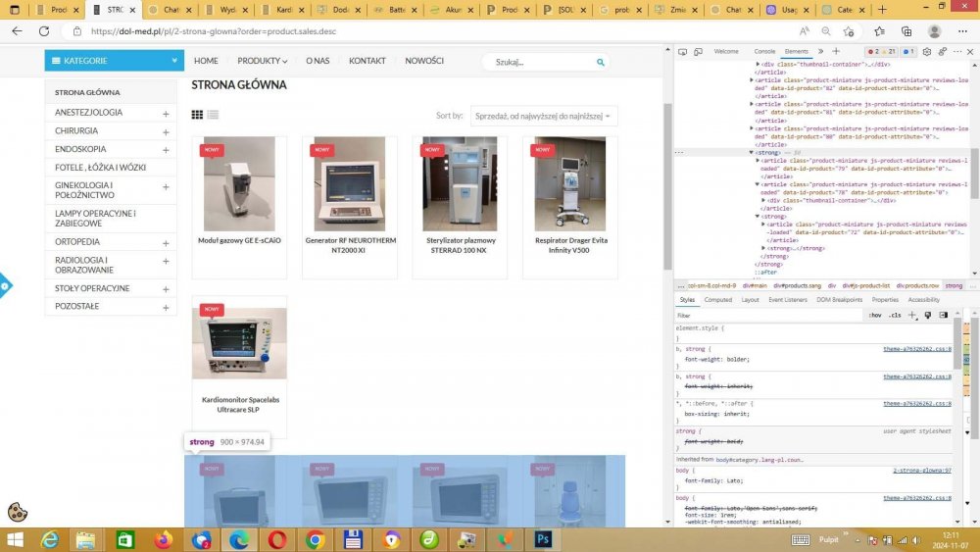Viewport: 980px width, 552px height.
Task: Open DevTools settings gear
Action: [927, 51]
